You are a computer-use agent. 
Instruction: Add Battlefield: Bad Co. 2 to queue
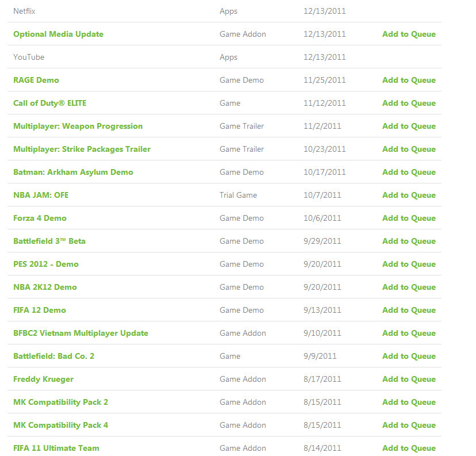tap(409, 356)
